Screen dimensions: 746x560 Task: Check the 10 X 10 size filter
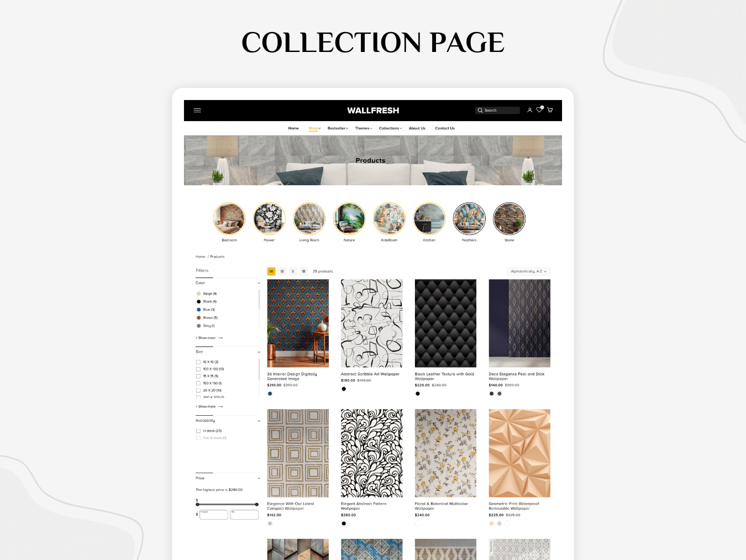(x=198, y=362)
